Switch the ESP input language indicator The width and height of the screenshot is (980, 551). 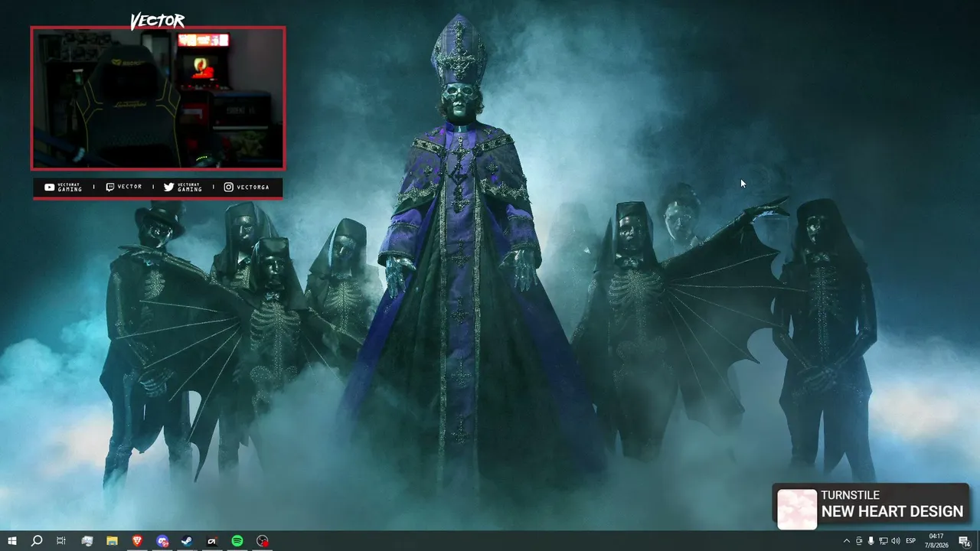point(911,541)
